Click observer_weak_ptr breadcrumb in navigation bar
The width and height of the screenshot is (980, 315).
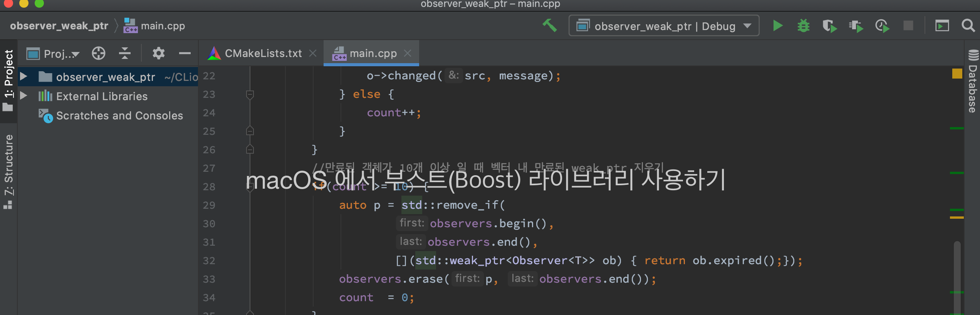pyautogui.click(x=59, y=26)
